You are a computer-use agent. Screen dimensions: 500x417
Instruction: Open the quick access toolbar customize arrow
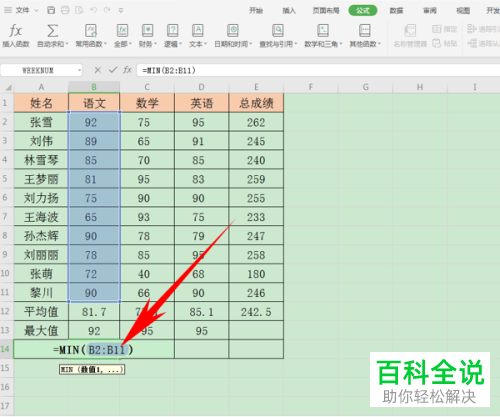pyautogui.click(x=121, y=10)
